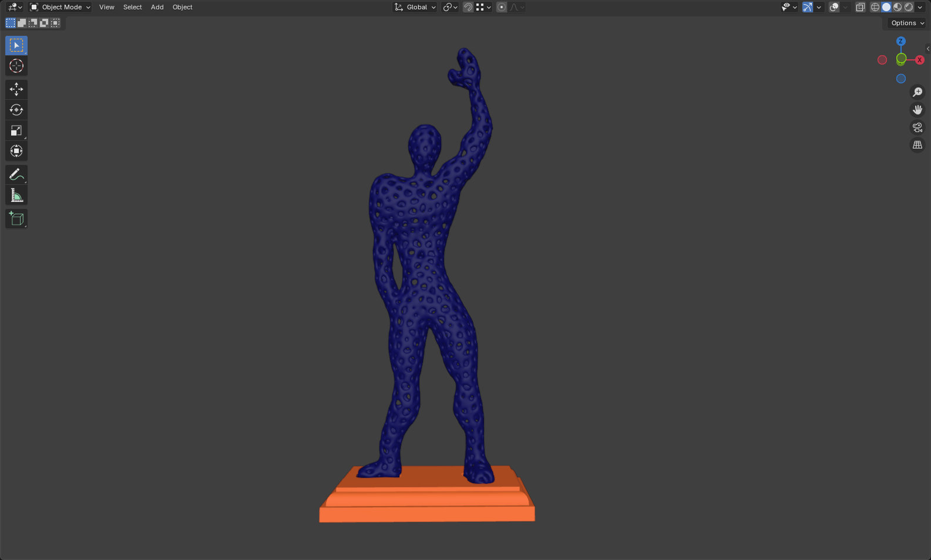The height and width of the screenshot is (560, 931).
Task: Pick the Scale tool
Action: [x=16, y=130]
